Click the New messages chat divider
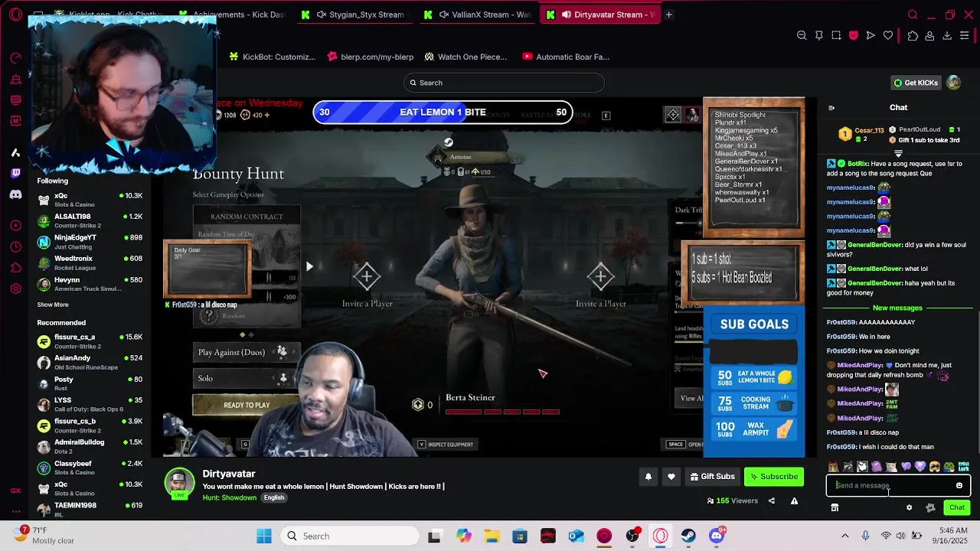The image size is (980, 551). 897,308
